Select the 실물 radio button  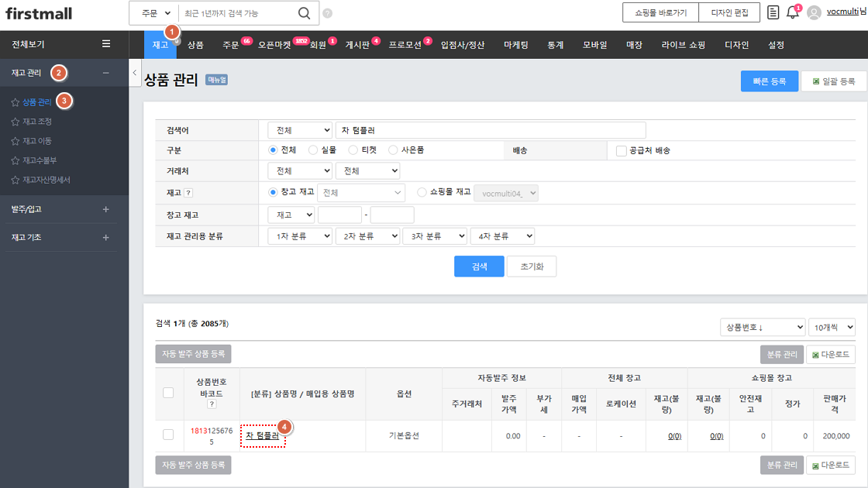point(313,150)
